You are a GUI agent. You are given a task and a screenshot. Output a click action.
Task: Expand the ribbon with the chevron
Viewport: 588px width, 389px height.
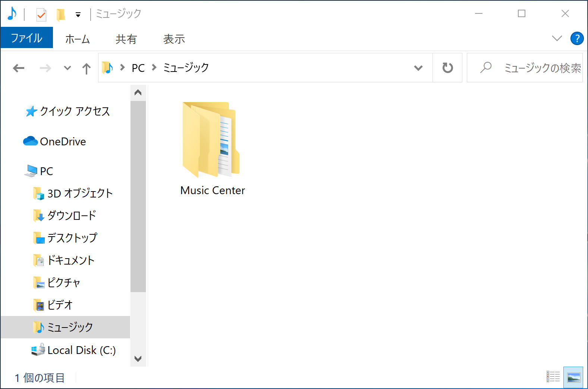pyautogui.click(x=556, y=38)
